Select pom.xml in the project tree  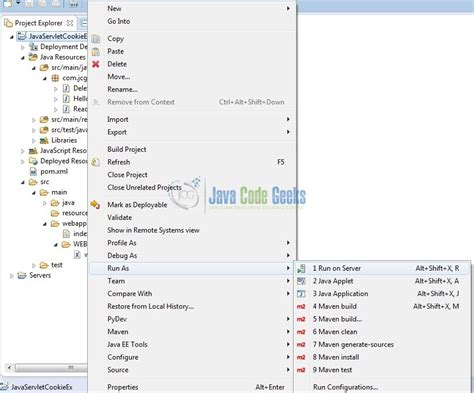pyautogui.click(x=54, y=171)
